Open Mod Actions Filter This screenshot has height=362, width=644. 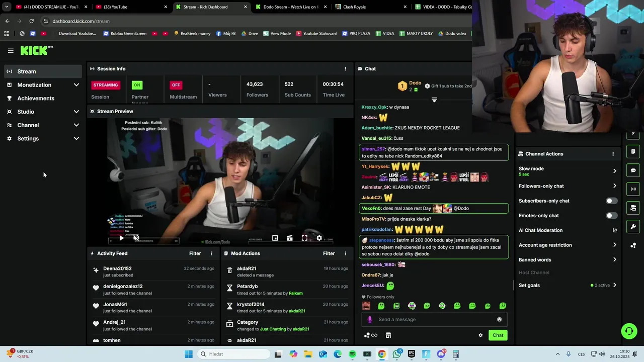[x=329, y=254]
